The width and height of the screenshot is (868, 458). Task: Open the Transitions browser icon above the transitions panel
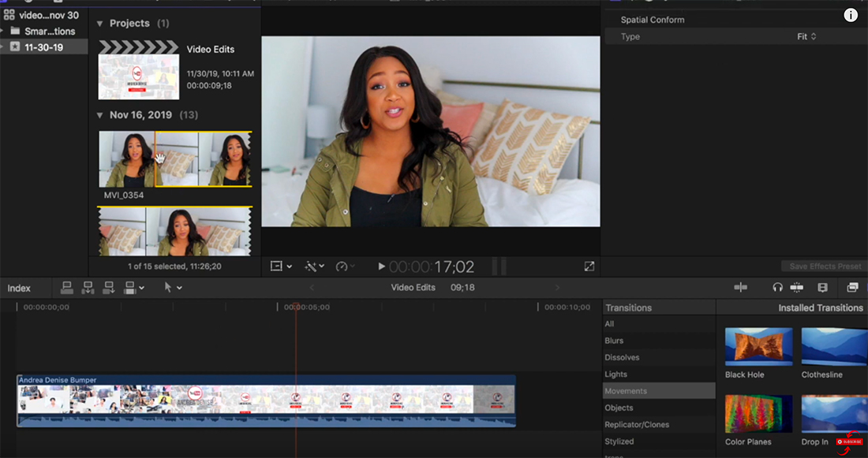coord(852,288)
